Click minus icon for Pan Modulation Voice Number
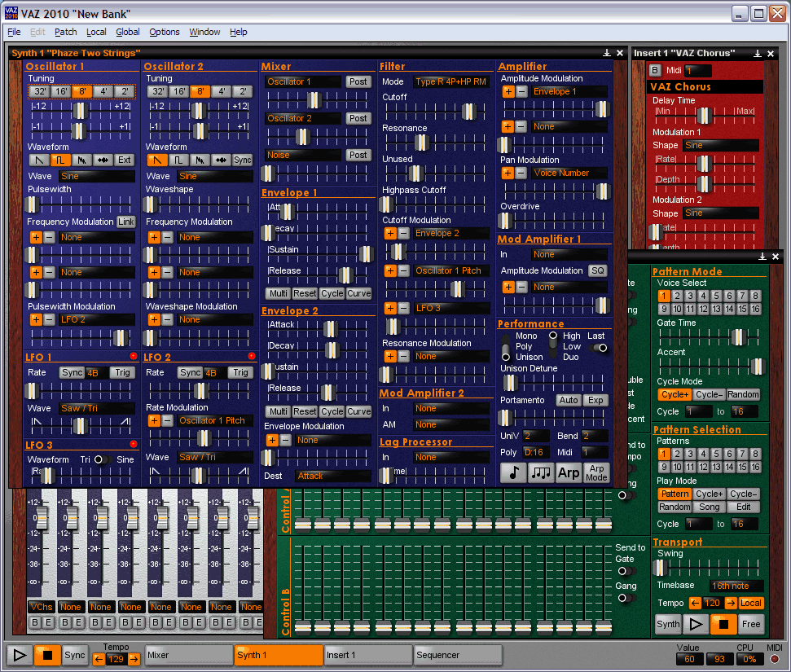This screenshot has width=791, height=672. tap(521, 173)
